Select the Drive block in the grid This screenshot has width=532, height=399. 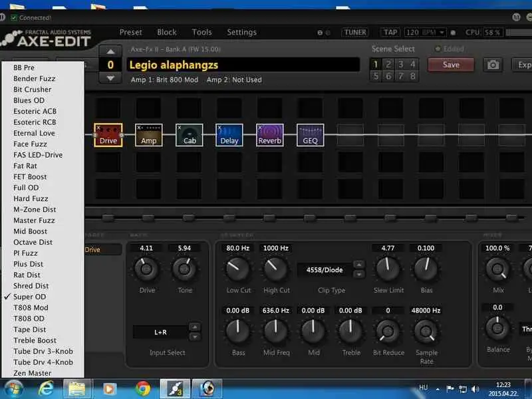[x=108, y=135]
